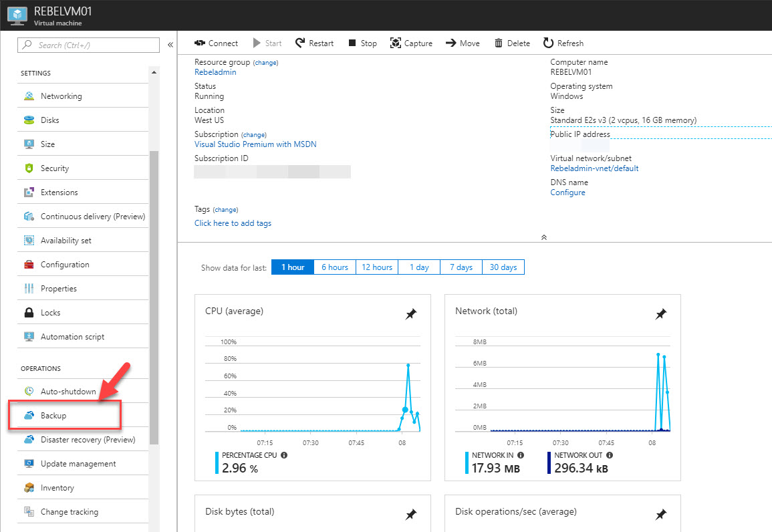This screenshot has height=532, width=772.
Task: Click the Restart arrow icon
Action: 300,43
